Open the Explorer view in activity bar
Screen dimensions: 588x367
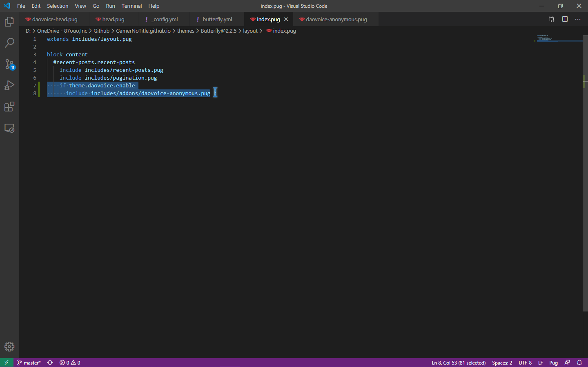click(9, 22)
